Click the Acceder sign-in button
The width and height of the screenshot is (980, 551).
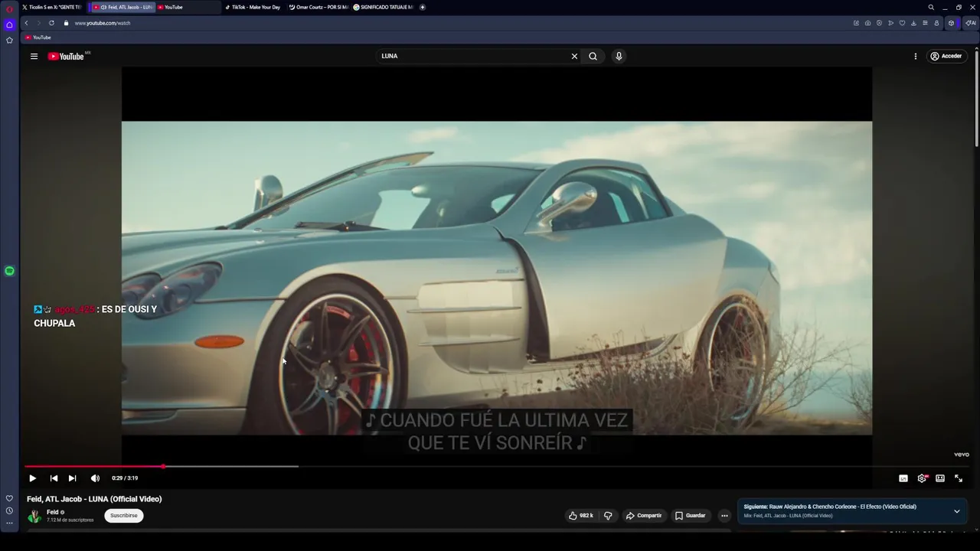(946, 56)
